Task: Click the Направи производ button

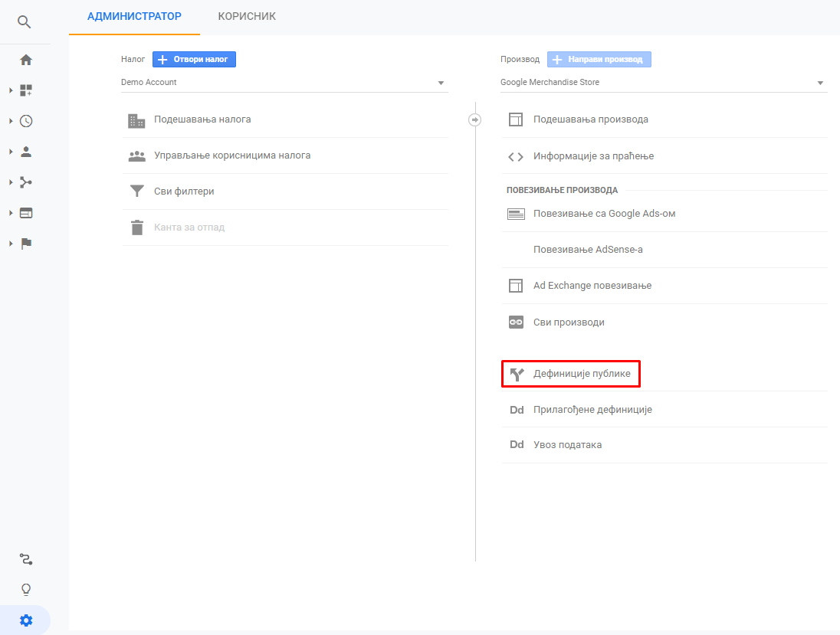Action: click(x=599, y=60)
